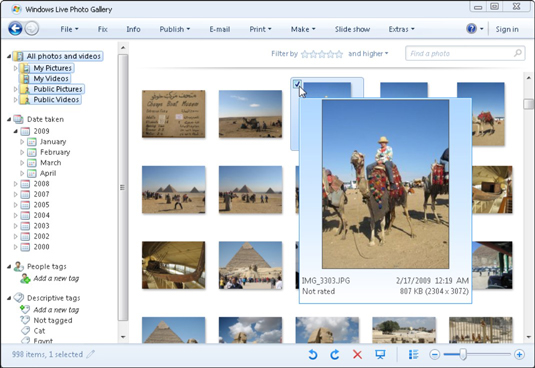Expand the My Pictures folder
535x368 pixels.
(x=15, y=68)
